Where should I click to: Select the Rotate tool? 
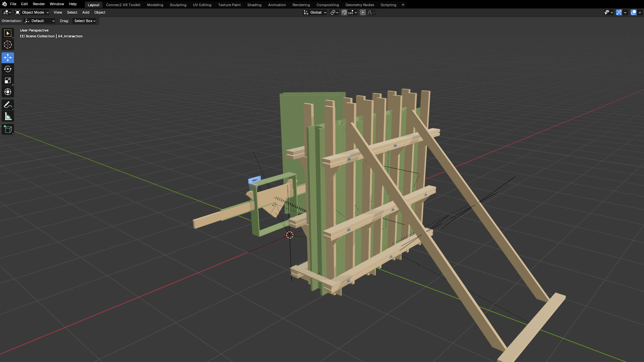click(8, 69)
